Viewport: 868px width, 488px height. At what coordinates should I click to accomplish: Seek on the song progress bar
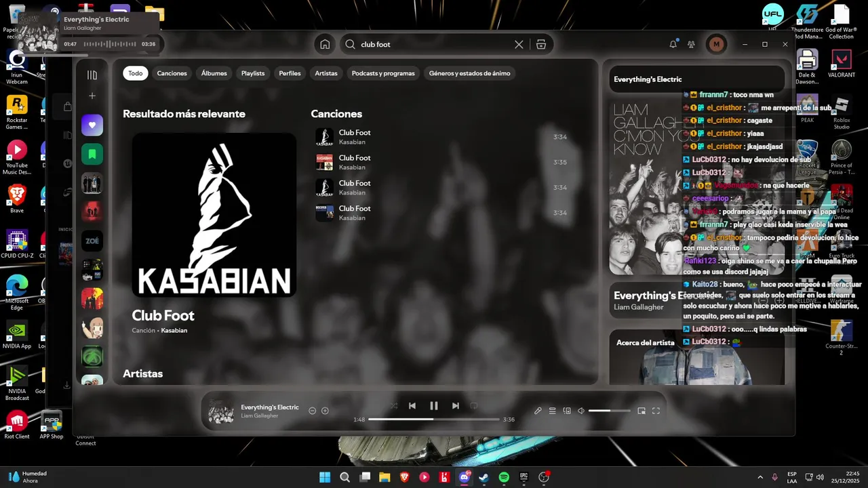pos(434,420)
